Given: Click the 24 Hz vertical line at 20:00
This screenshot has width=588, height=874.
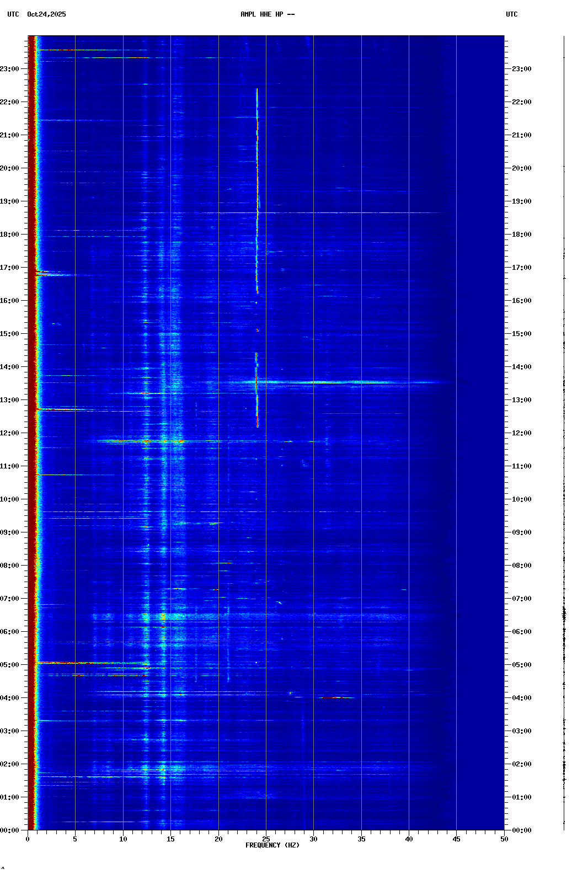Looking at the screenshot, I should tap(257, 168).
